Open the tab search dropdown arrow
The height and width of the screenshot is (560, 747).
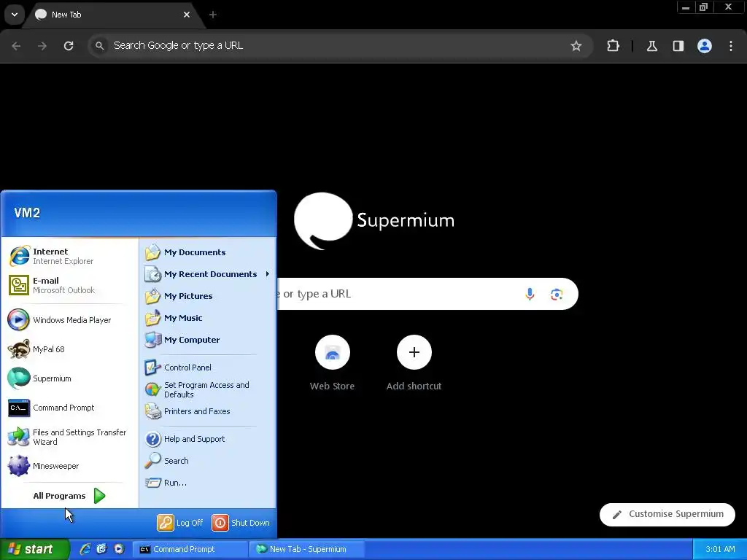tap(15, 15)
